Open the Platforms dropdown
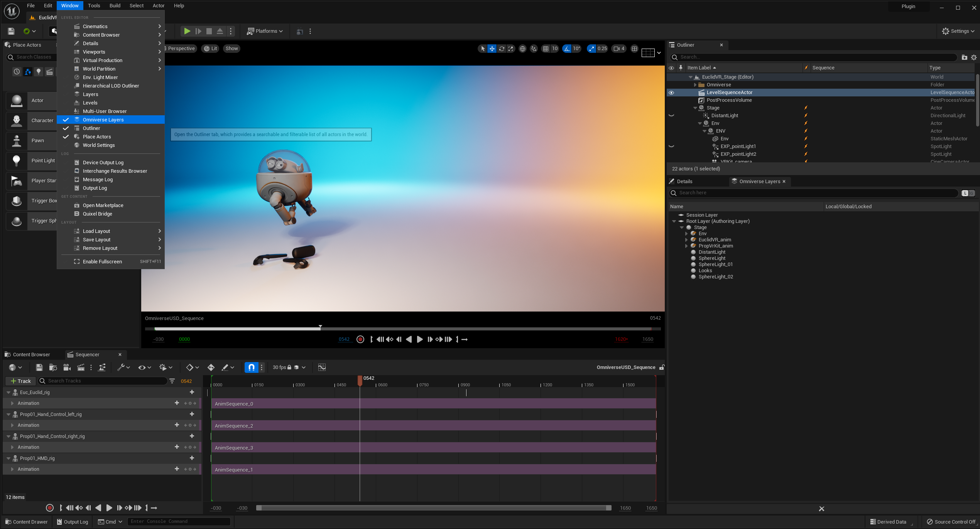The image size is (980, 529). click(x=265, y=31)
